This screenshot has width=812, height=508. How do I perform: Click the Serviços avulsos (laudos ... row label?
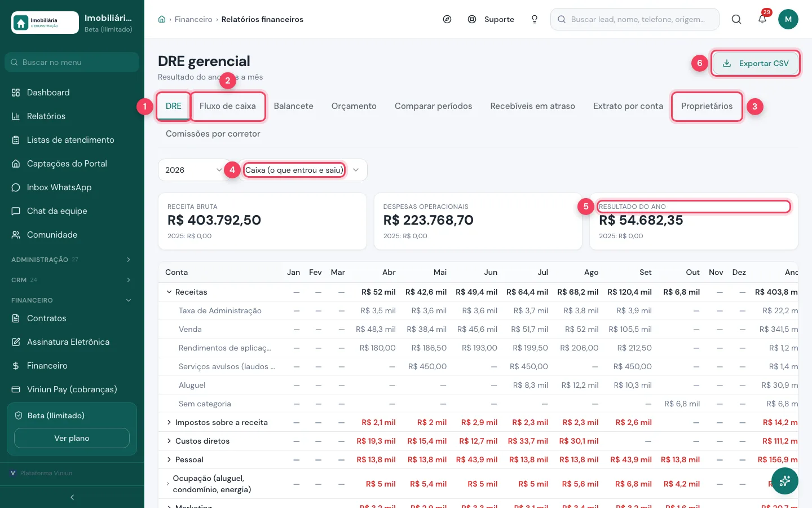[x=227, y=366]
